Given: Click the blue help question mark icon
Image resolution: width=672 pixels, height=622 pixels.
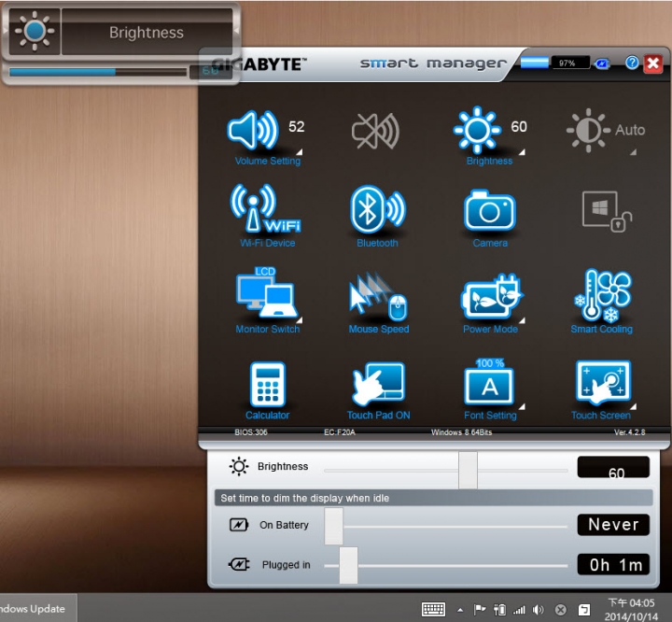Looking at the screenshot, I should [632, 63].
